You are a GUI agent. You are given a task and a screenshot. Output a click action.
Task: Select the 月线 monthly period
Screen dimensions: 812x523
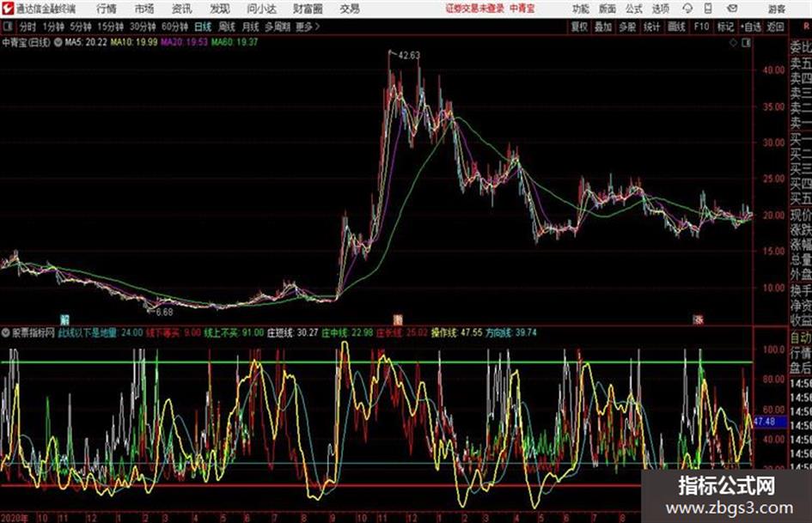(250, 27)
